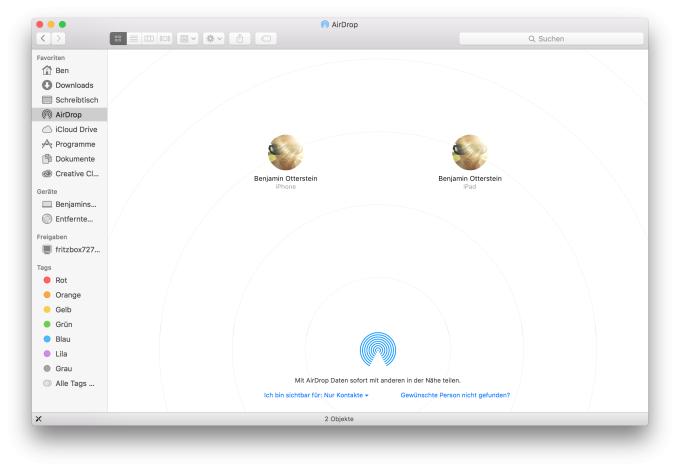Click the tools icon in status bar
The width and height of the screenshot is (680, 471).
click(x=39, y=419)
